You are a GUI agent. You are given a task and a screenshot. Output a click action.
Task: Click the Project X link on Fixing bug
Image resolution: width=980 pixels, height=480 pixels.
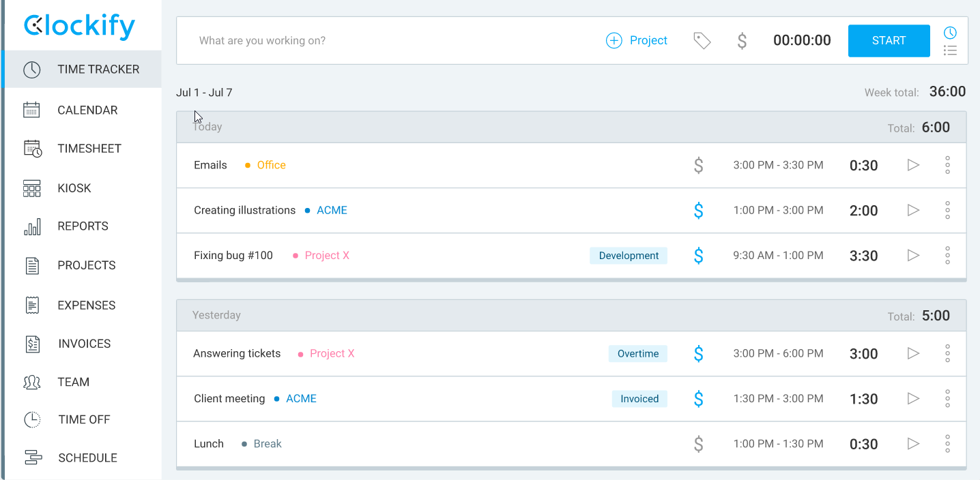[x=327, y=256]
